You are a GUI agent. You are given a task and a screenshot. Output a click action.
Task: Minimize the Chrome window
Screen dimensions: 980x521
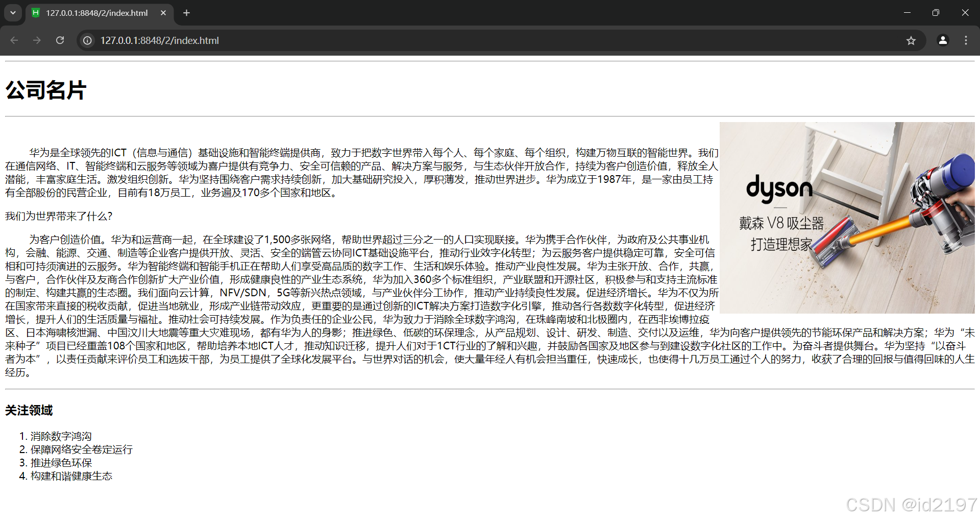tap(907, 13)
